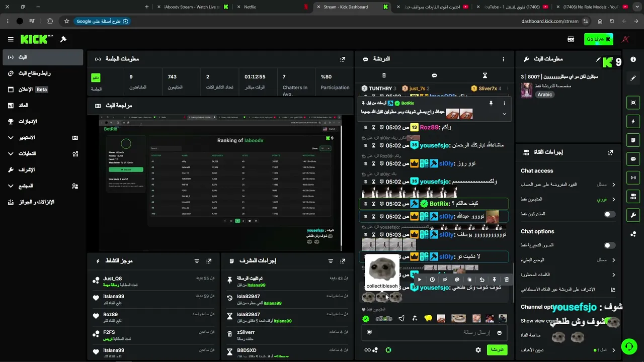
Task: Open the chat panel three-dot menu
Action: click(x=503, y=59)
